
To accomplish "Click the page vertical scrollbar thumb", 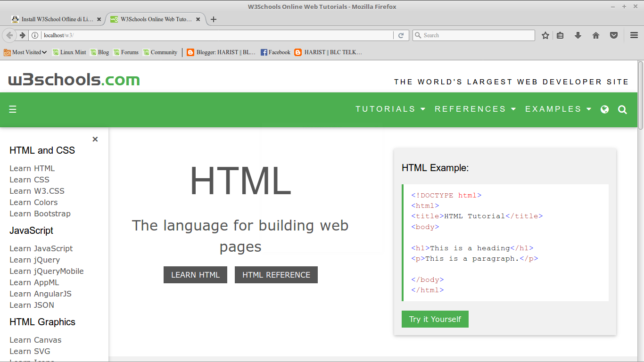I will [x=641, y=95].
